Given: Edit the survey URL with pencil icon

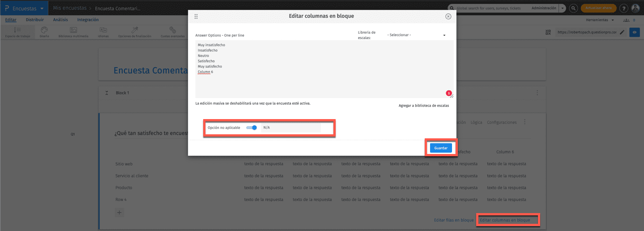Looking at the screenshot, I should pos(622,32).
